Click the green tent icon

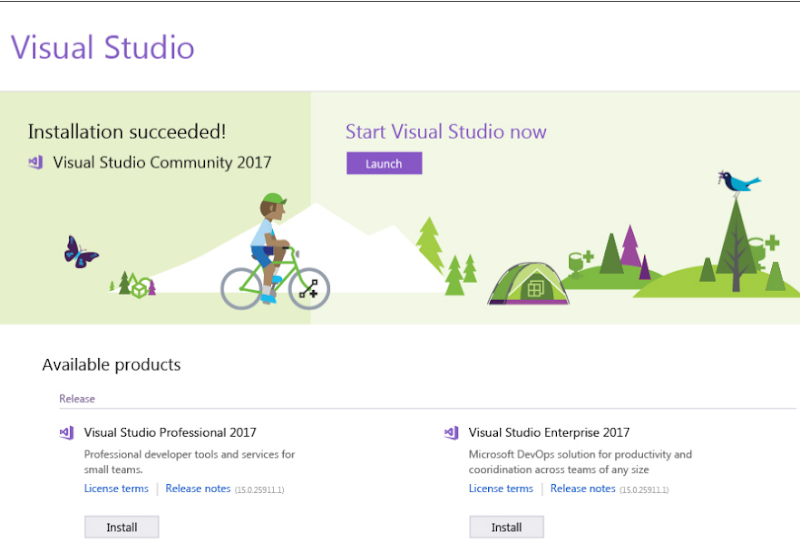pyautogui.click(x=529, y=284)
